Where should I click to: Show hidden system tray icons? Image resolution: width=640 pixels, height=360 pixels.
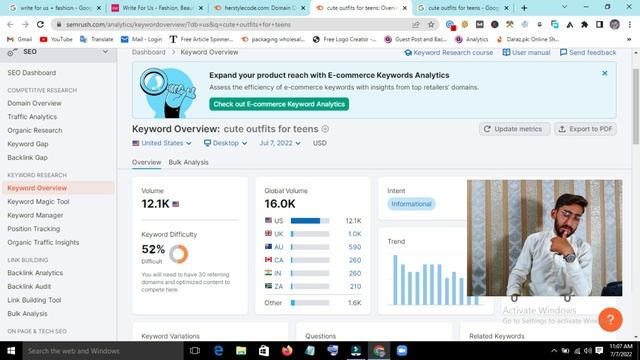point(554,351)
